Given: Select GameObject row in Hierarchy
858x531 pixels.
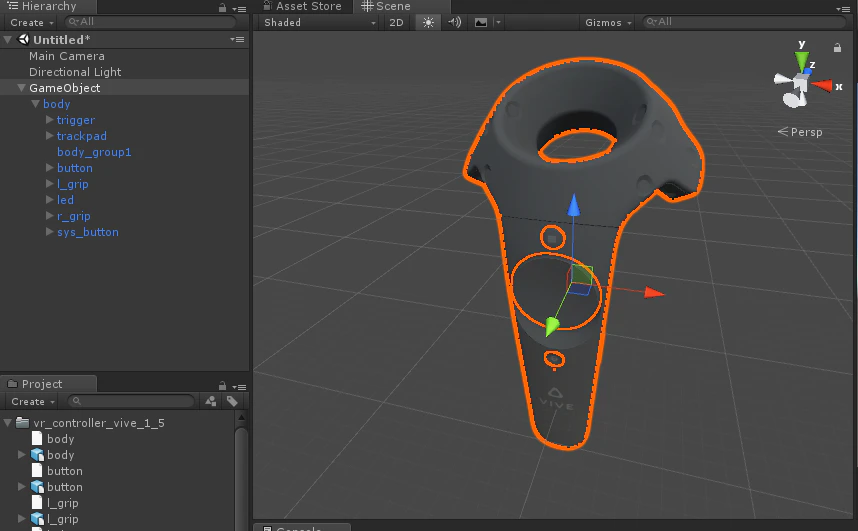Looking at the screenshot, I should coord(125,88).
